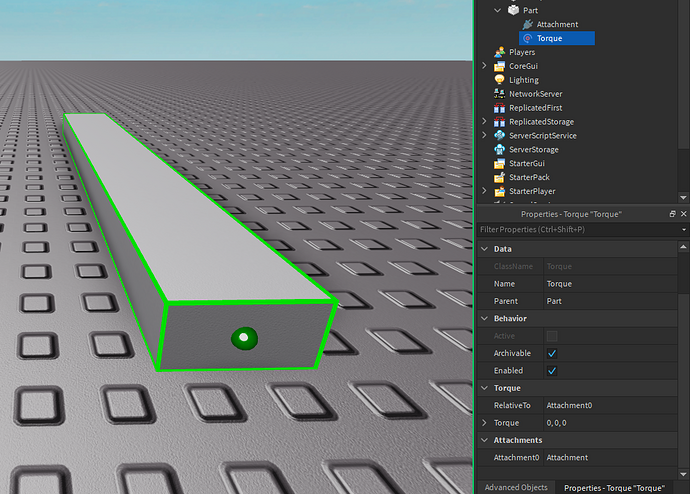Select the Part item in Explorer
The height and width of the screenshot is (494, 690).
(530, 10)
